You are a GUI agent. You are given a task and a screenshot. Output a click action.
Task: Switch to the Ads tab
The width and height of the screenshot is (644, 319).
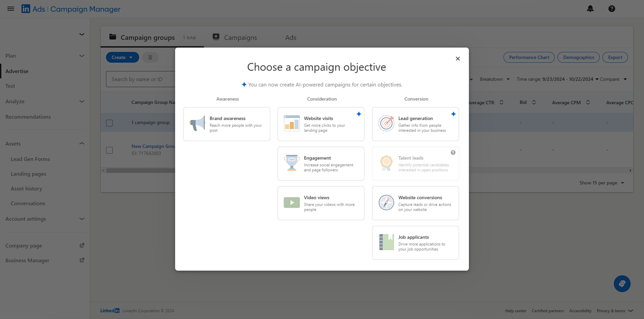pyautogui.click(x=291, y=37)
